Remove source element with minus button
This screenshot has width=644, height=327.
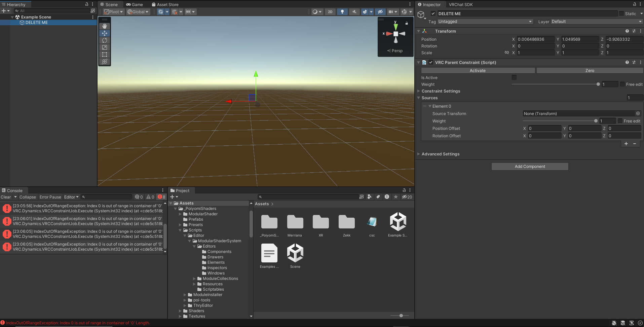click(635, 144)
